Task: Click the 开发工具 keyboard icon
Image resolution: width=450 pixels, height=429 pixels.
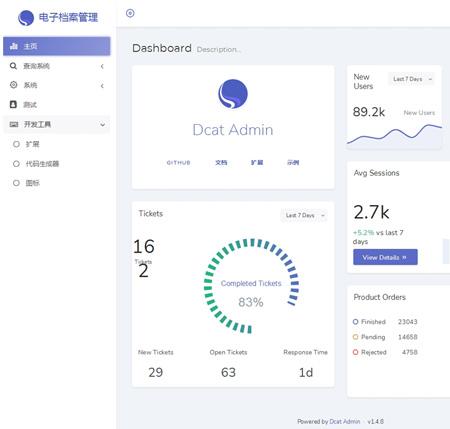Action: (x=14, y=124)
